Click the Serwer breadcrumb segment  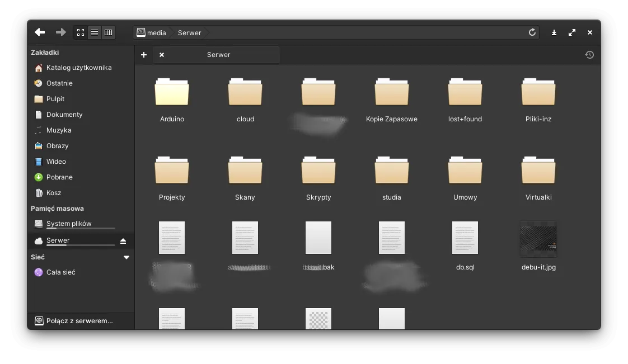pyautogui.click(x=189, y=33)
